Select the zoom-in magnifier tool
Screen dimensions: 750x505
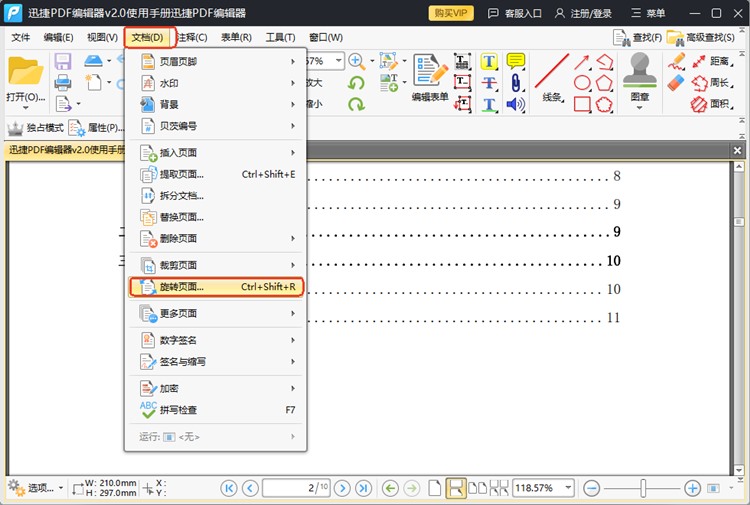click(x=356, y=61)
